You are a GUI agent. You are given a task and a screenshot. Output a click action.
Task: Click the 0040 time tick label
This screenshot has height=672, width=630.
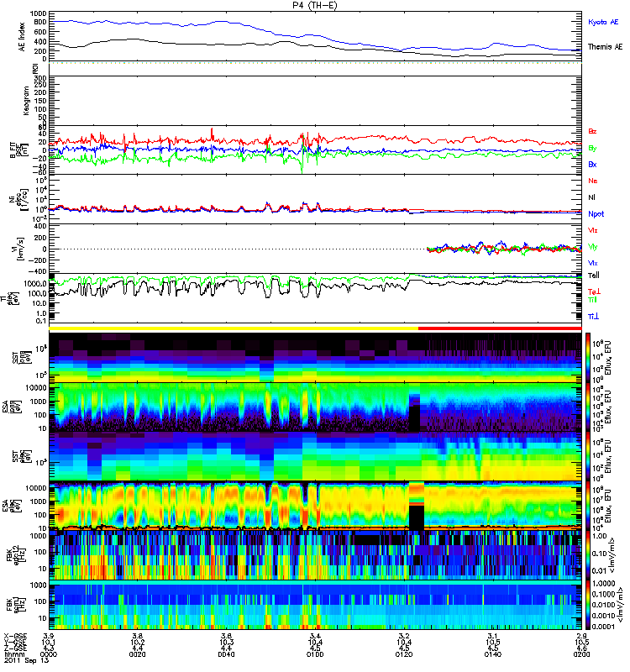(x=226, y=654)
